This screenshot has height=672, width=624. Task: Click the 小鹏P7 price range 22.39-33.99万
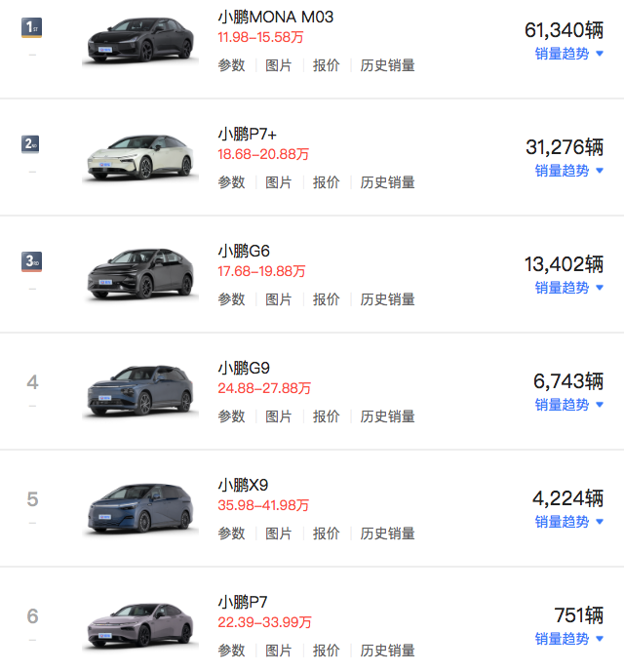point(264,622)
